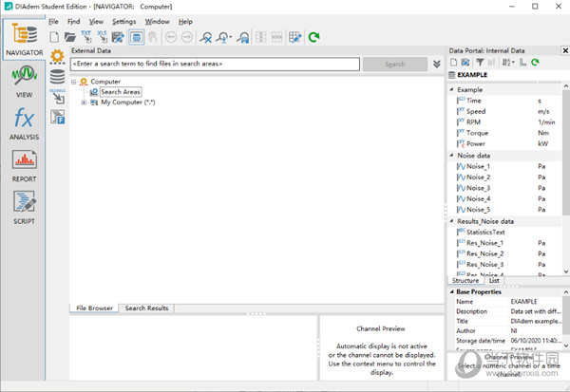Collapse the Base Properties section
Screen dimensions: 570x392
click(x=451, y=291)
